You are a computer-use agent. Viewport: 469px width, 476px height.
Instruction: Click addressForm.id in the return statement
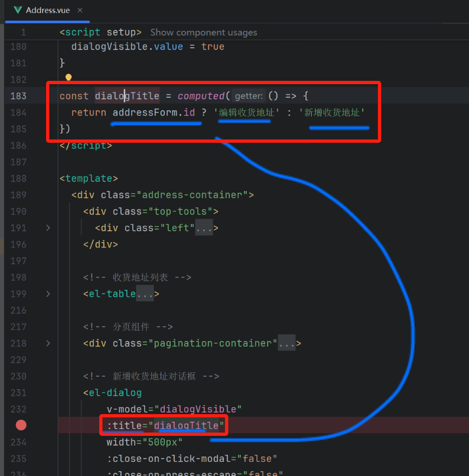tap(153, 113)
